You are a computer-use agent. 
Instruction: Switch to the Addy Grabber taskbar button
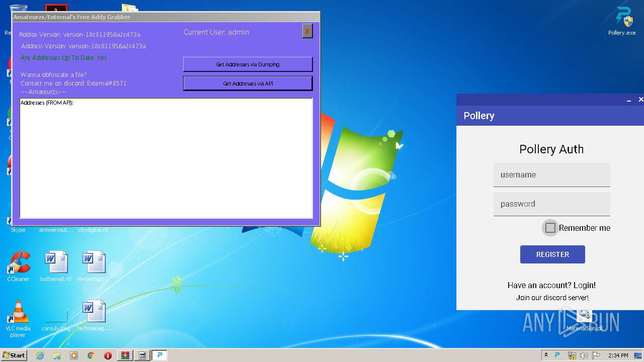(x=142, y=355)
